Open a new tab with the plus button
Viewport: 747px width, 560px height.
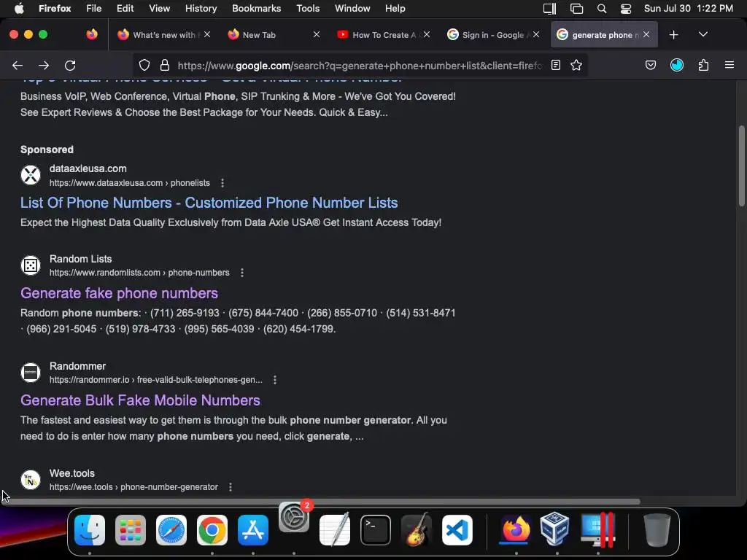click(x=673, y=35)
